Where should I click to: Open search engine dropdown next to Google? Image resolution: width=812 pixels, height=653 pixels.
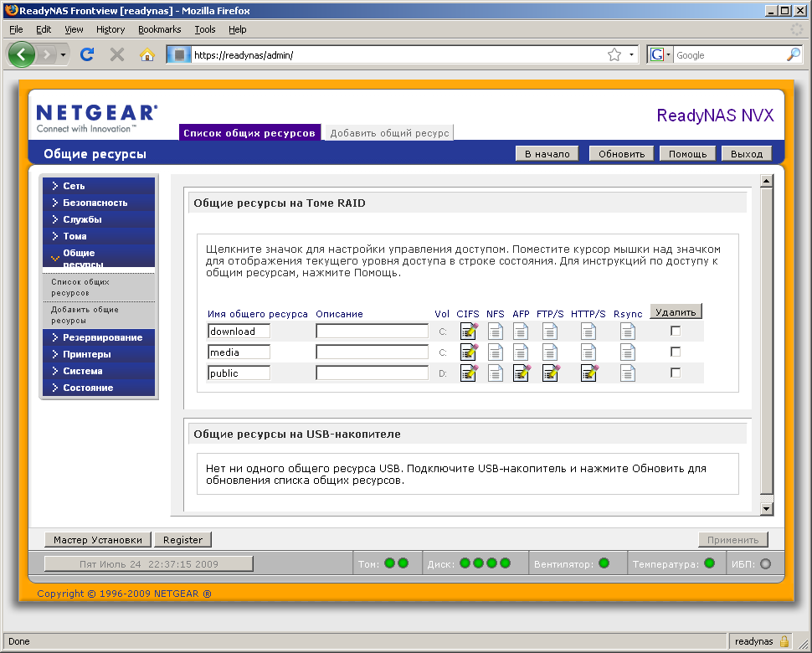(669, 55)
